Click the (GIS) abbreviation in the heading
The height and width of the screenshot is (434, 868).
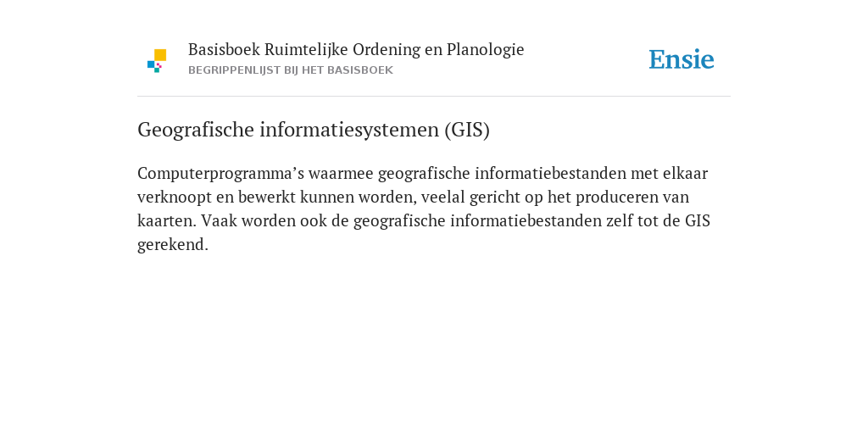(467, 130)
